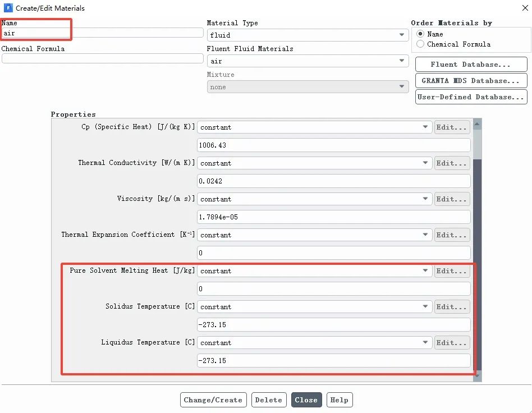Viewport: 532px width, 413px height.
Task: Open Thermal Expansion Coefficient method dropdown
Action: [314, 235]
